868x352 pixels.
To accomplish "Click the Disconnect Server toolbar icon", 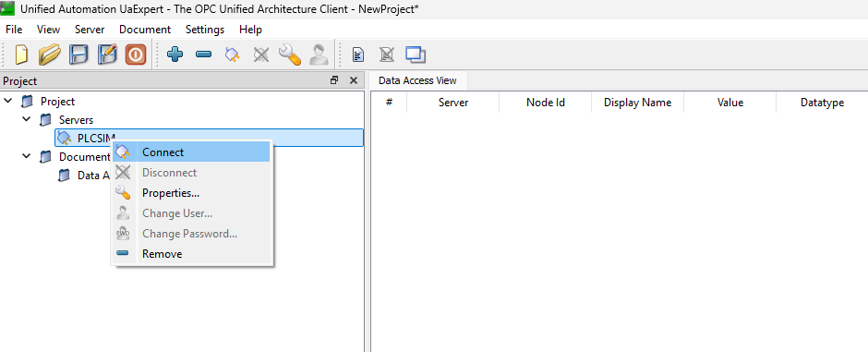I will click(260, 55).
